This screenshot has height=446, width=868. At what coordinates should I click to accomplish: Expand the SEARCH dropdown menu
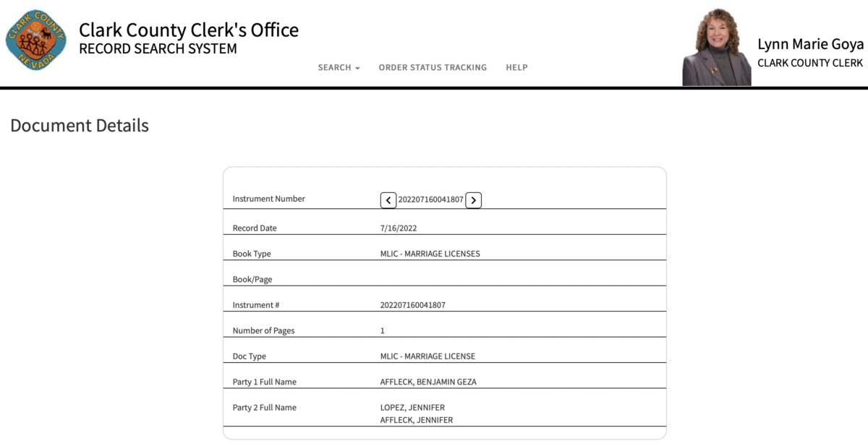[x=339, y=67]
